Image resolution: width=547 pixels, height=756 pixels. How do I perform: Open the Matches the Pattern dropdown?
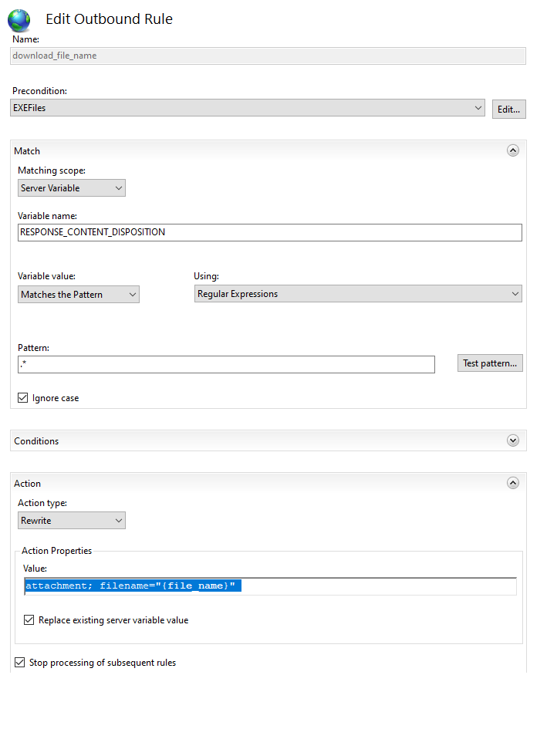pos(79,295)
